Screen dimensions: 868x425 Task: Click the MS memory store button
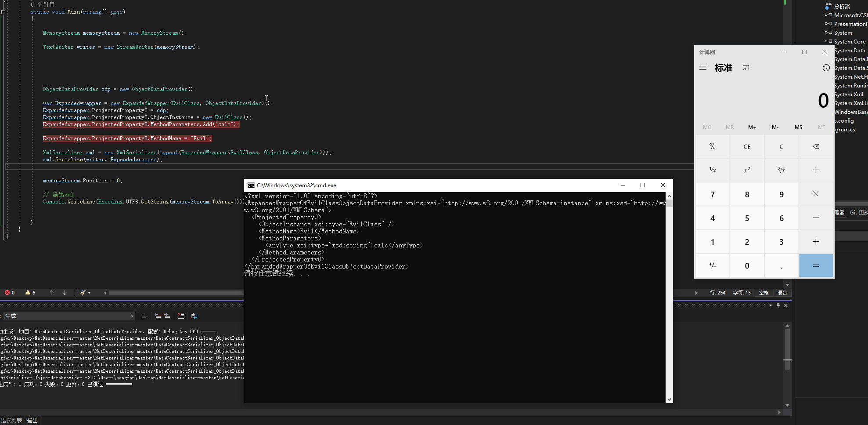click(x=799, y=127)
